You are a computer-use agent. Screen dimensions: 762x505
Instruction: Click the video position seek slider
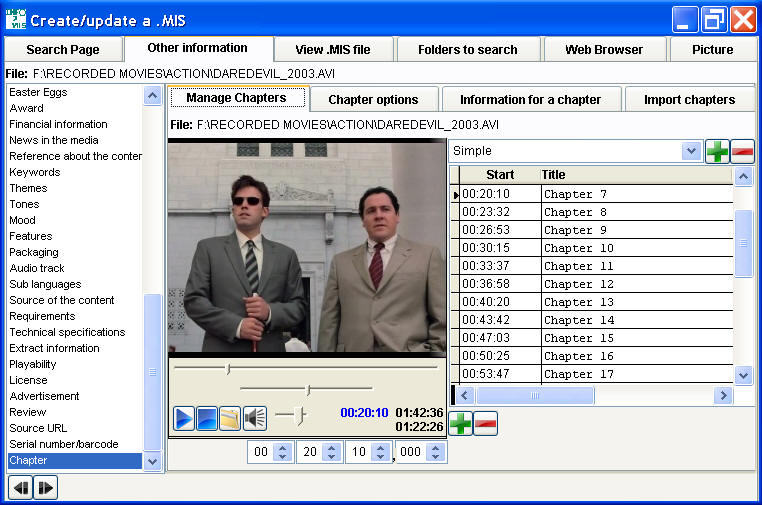click(x=306, y=368)
